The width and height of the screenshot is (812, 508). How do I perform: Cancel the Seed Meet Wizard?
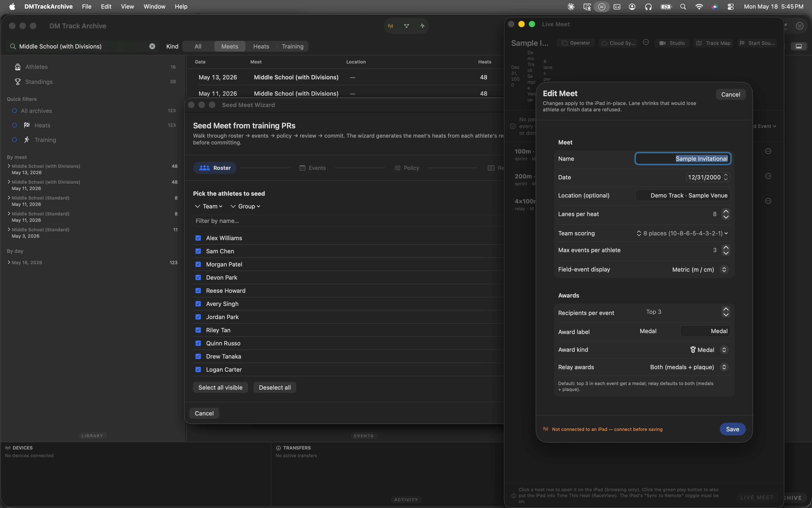click(204, 413)
